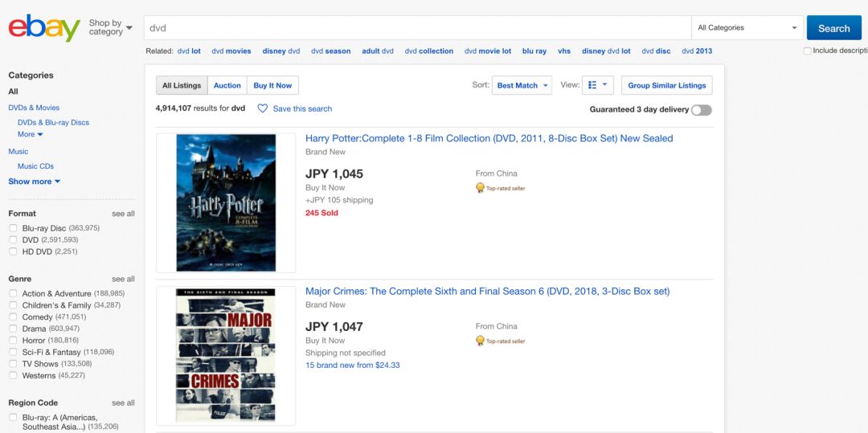This screenshot has height=433, width=868.
Task: Click related search blu ray
Action: 534,51
